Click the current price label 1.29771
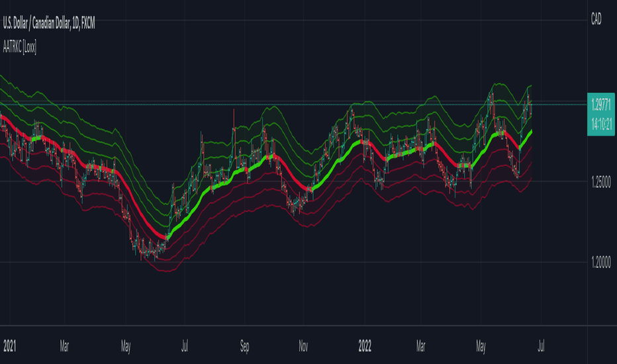617x364 pixels. click(x=601, y=105)
